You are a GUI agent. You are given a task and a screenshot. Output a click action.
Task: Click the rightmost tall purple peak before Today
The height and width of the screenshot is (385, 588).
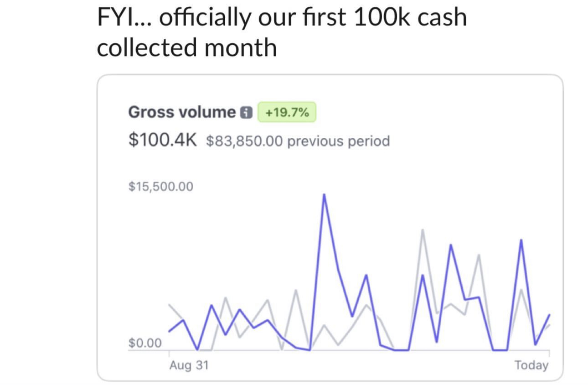(521, 239)
